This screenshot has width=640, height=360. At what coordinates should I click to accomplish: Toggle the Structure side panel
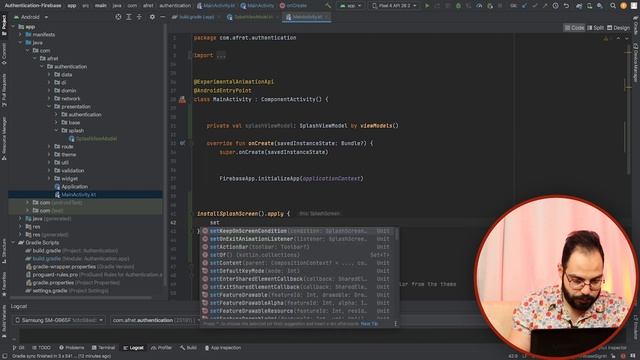click(4, 251)
